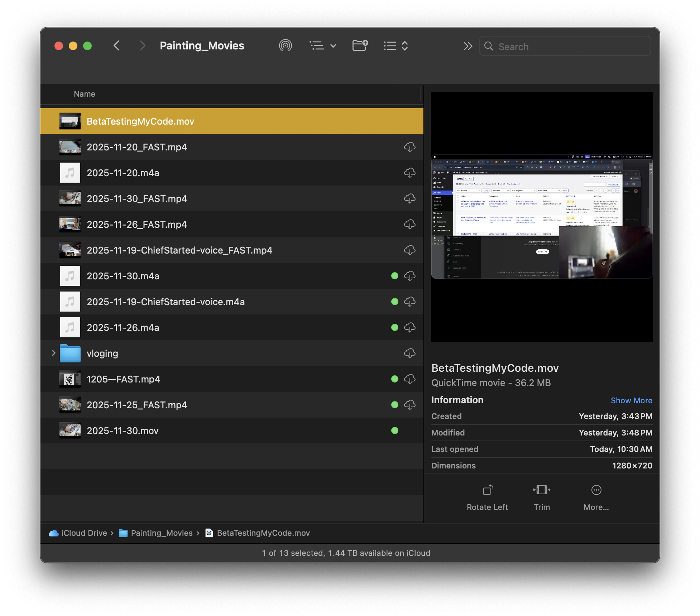Click Painting_Movies in the path bar
Image resolution: width=700 pixels, height=616 pixels.
point(156,533)
